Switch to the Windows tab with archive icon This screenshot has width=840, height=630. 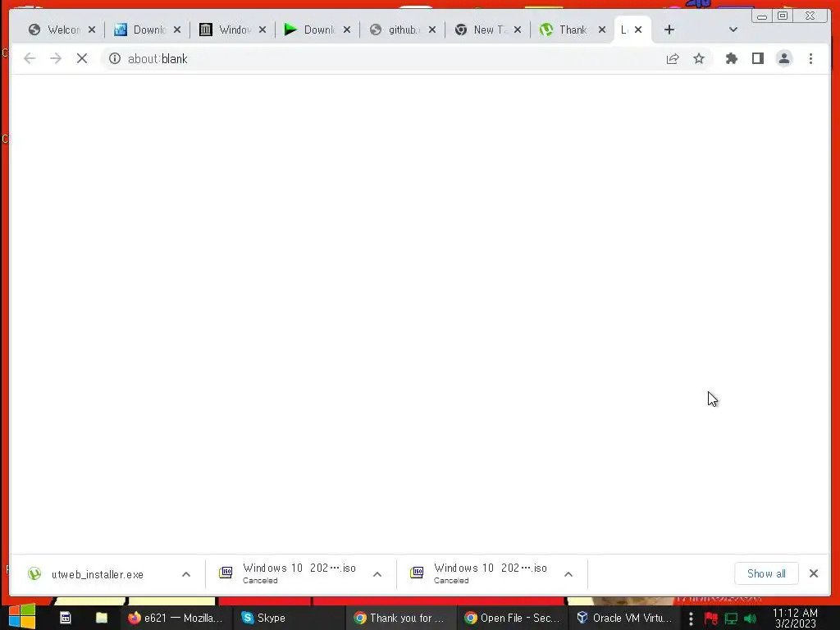click(226, 30)
